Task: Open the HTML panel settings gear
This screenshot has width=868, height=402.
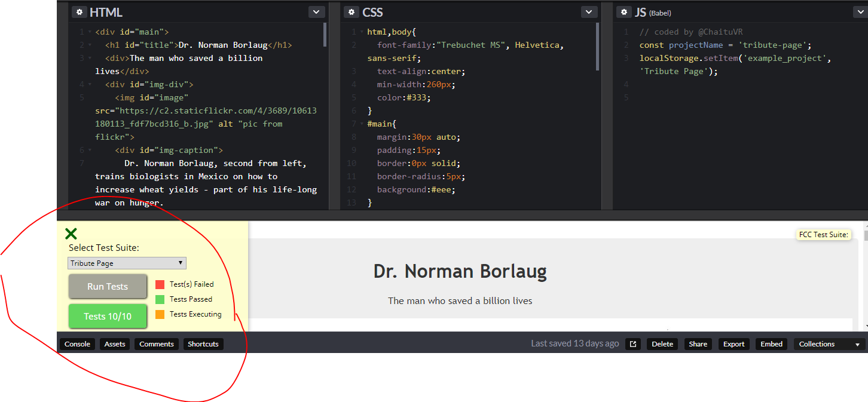Action: 79,12
